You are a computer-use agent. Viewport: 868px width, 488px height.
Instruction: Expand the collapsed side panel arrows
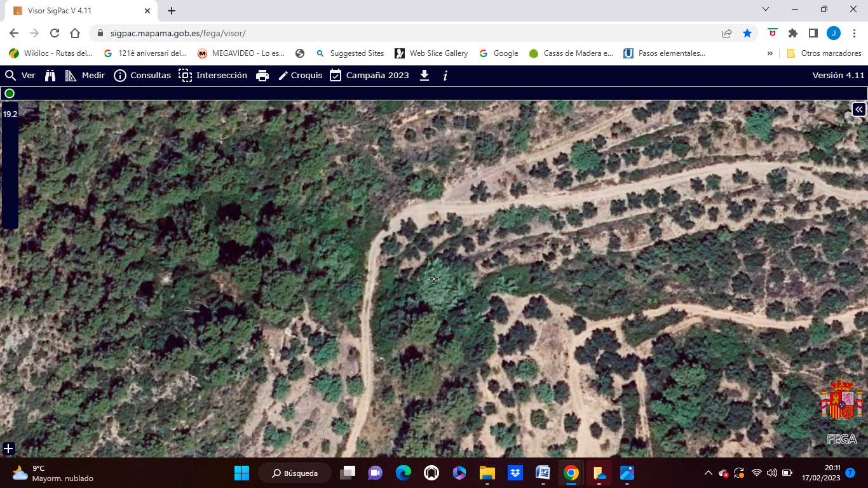(x=858, y=109)
